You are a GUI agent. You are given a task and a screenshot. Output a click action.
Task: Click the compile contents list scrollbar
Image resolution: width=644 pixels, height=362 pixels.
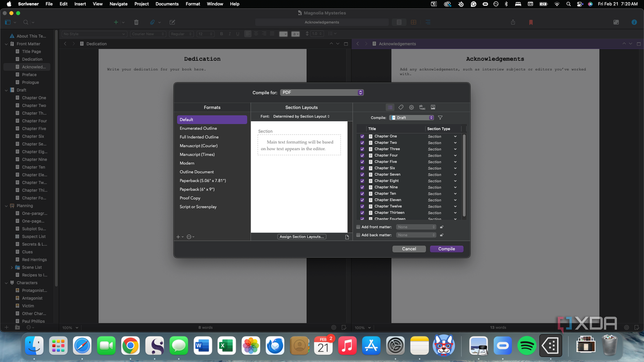(x=464, y=176)
